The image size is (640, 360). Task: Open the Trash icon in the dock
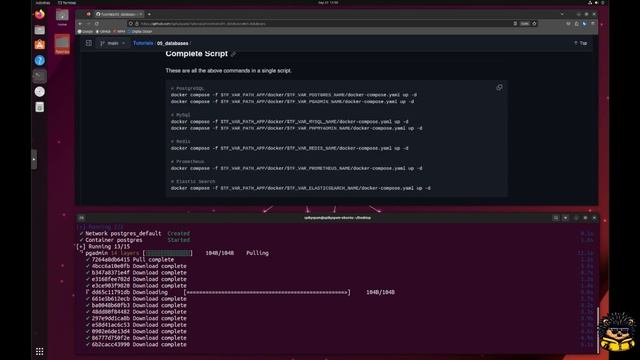[x=40, y=107]
